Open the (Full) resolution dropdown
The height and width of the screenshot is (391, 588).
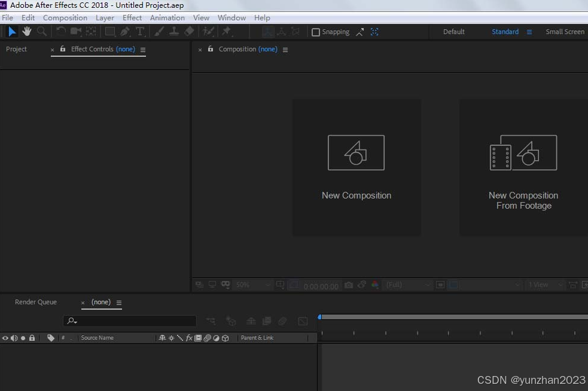[408, 285]
